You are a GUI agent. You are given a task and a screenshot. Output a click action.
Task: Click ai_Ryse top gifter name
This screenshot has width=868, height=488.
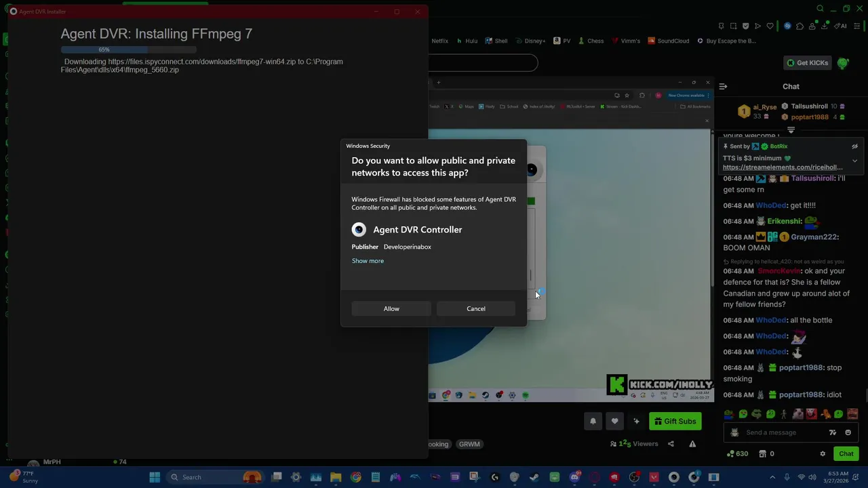(x=764, y=107)
